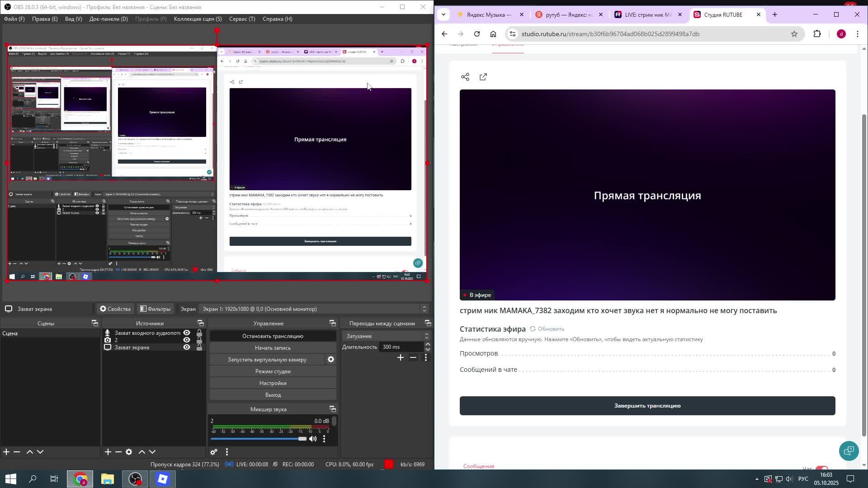
Task: Hide the Захват экрана source
Action: pyautogui.click(x=187, y=347)
